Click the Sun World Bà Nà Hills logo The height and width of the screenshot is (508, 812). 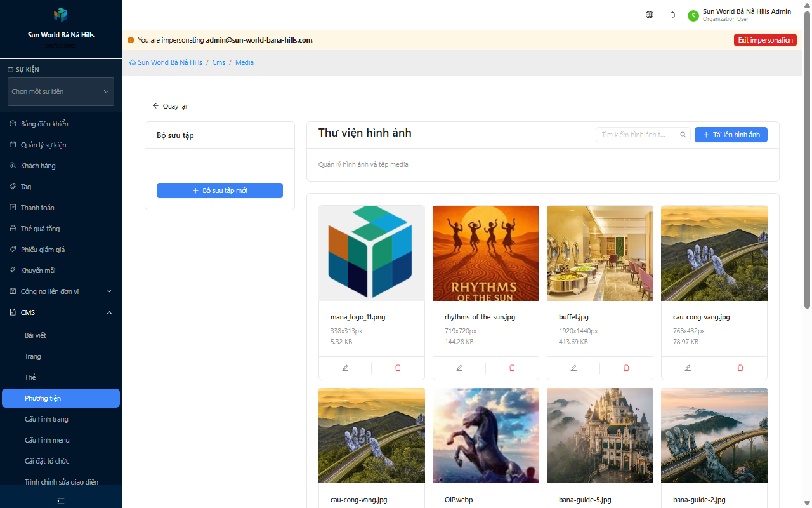(61, 14)
